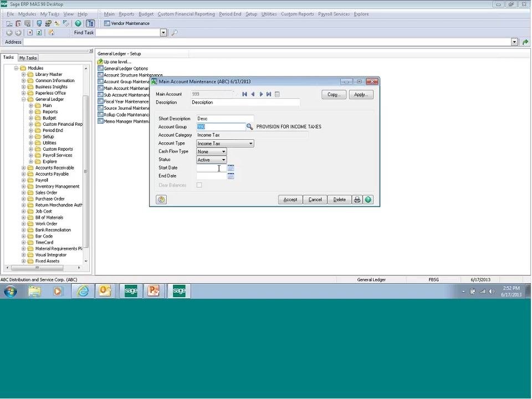Toggle the Clear Balances checkbox

pyautogui.click(x=199, y=185)
